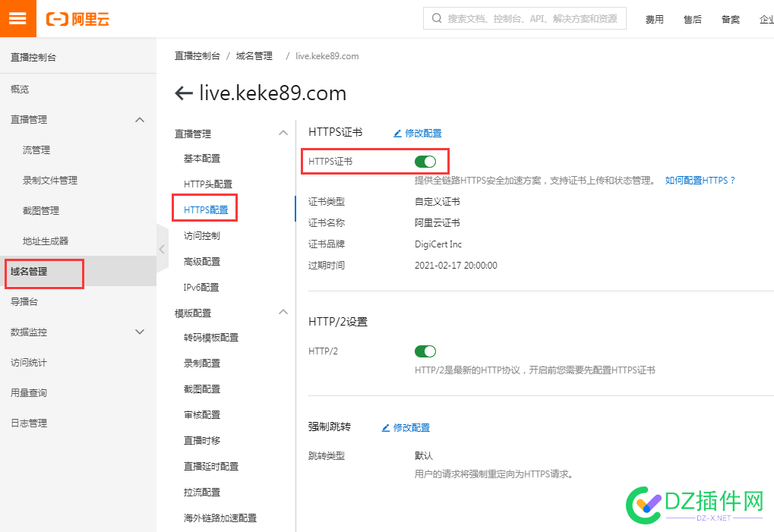Open 转码模板配置
Image resolution: width=774 pixels, height=532 pixels.
point(210,337)
